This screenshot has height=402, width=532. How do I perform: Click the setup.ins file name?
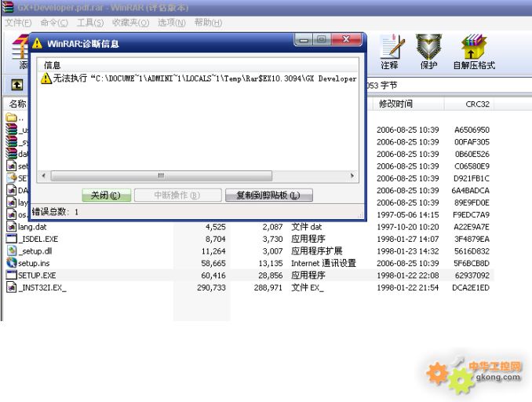[x=34, y=263]
